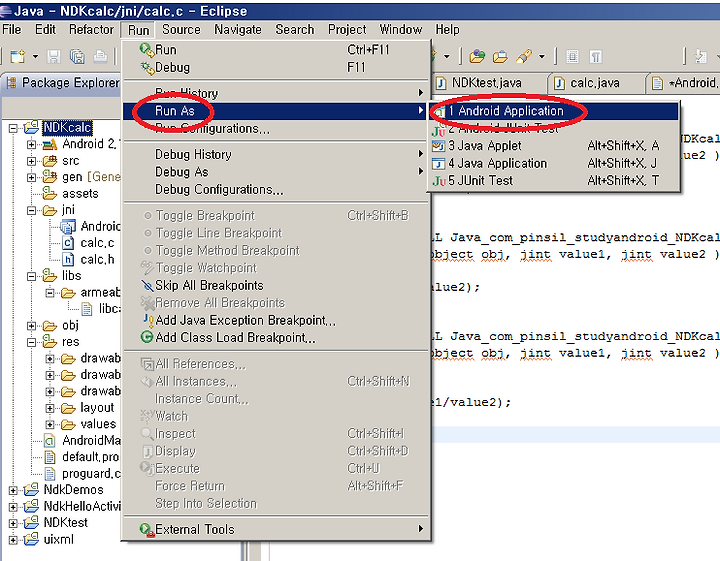This screenshot has height=561, width=720.
Task: Expand the layout folder node
Action: (x=50, y=408)
